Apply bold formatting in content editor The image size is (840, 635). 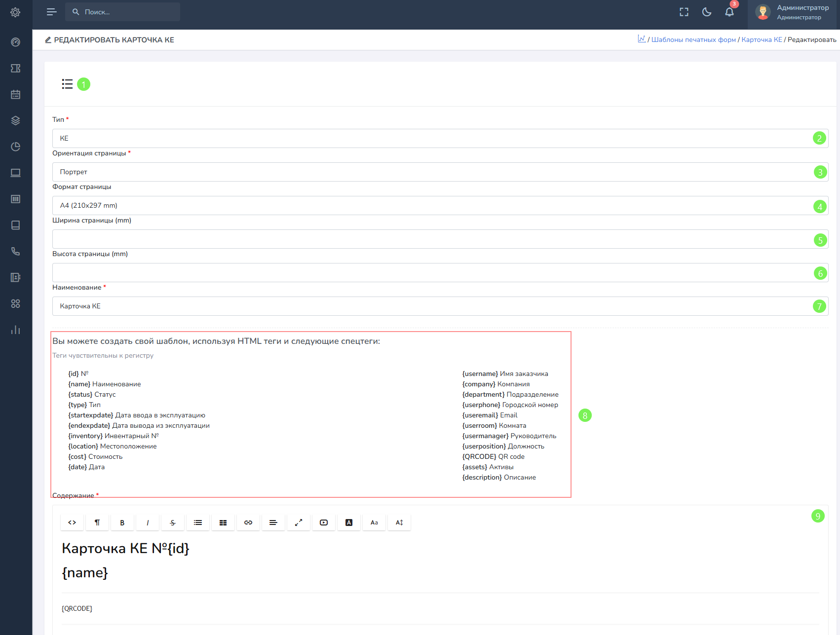122,523
